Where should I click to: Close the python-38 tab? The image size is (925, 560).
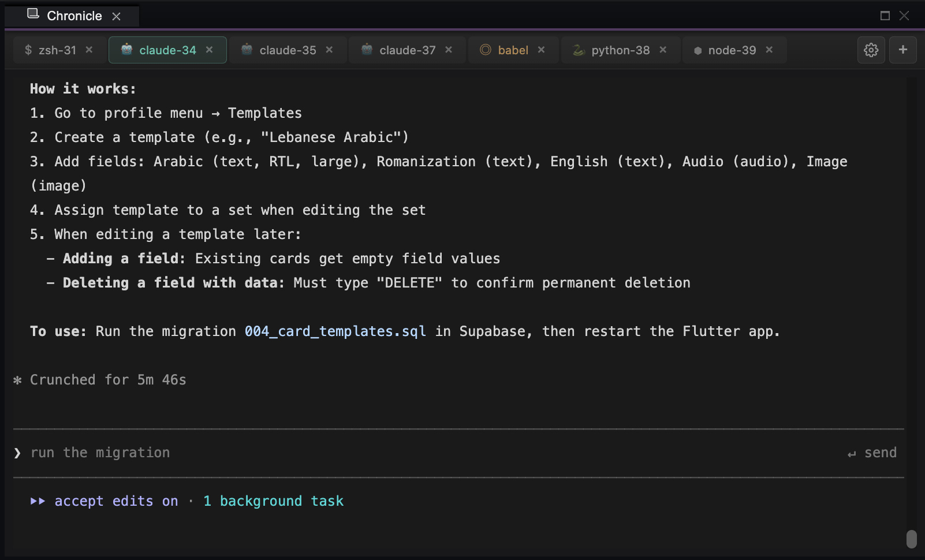(x=663, y=50)
